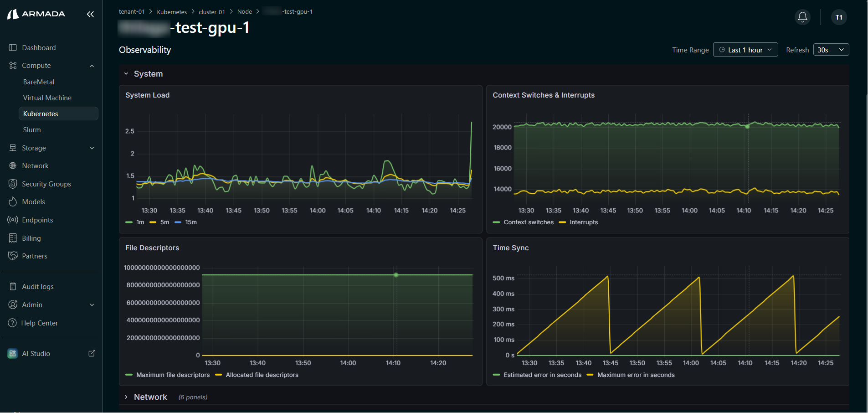
Task: Select Kubernetes in the sidebar
Action: pyautogui.click(x=58, y=114)
